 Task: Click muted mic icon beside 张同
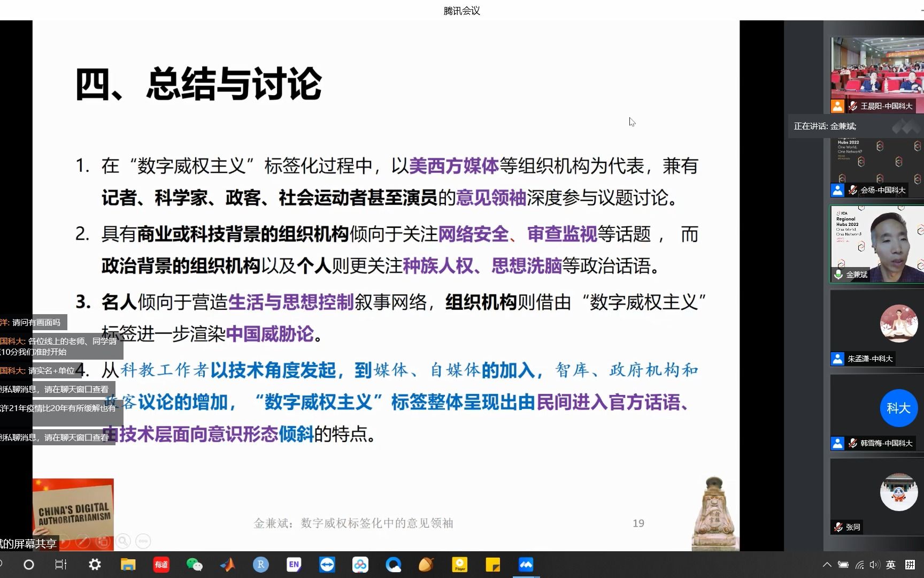(838, 527)
